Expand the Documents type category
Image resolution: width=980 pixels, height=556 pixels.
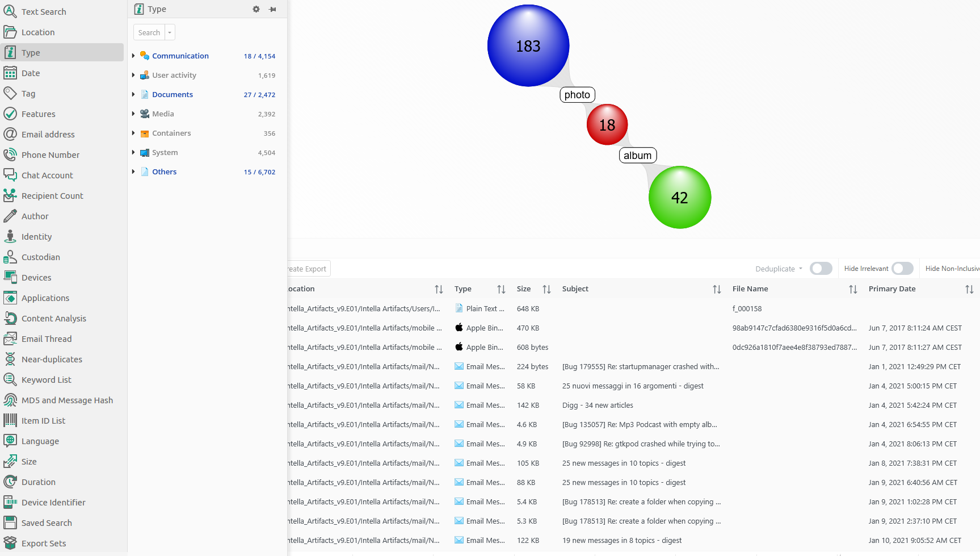133,94
